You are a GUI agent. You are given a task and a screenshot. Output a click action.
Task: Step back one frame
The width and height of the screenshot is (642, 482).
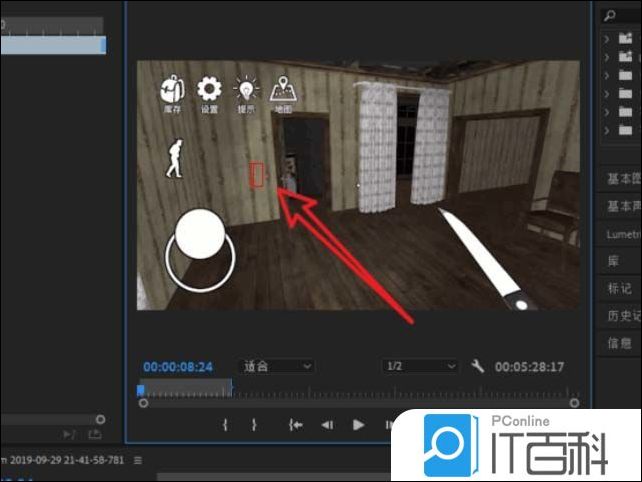tap(326, 425)
